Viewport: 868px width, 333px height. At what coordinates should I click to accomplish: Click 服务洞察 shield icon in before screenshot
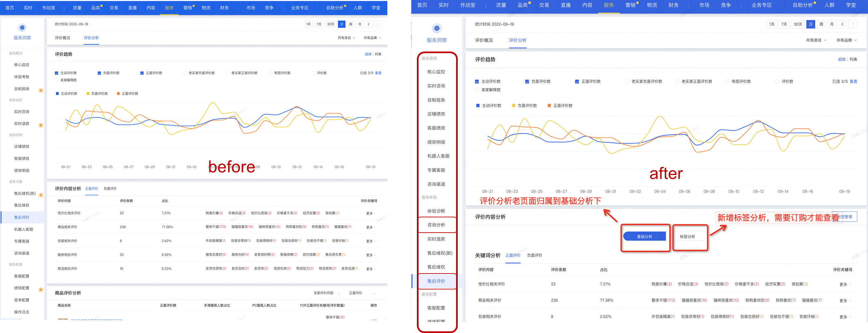point(22,28)
